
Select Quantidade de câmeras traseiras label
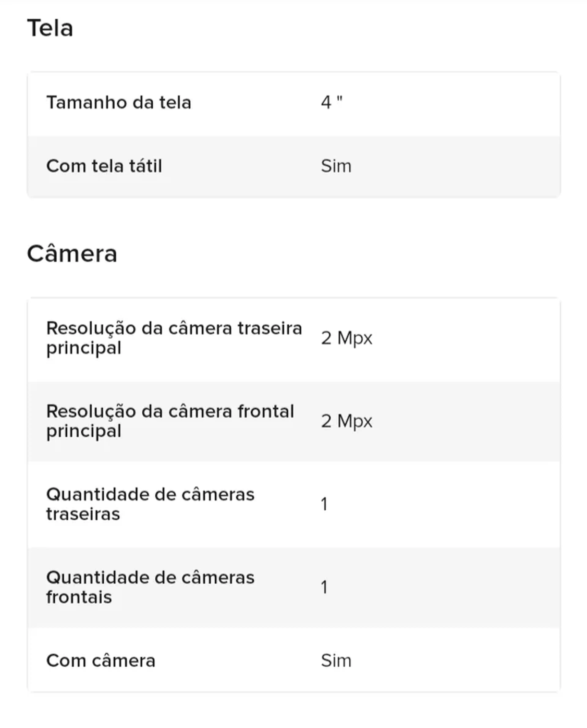coord(150,504)
